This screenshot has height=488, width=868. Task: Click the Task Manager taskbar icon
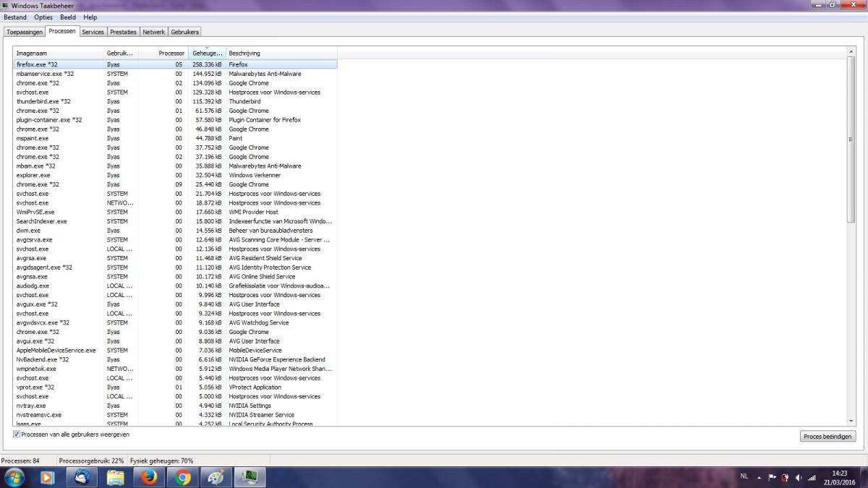coord(250,477)
